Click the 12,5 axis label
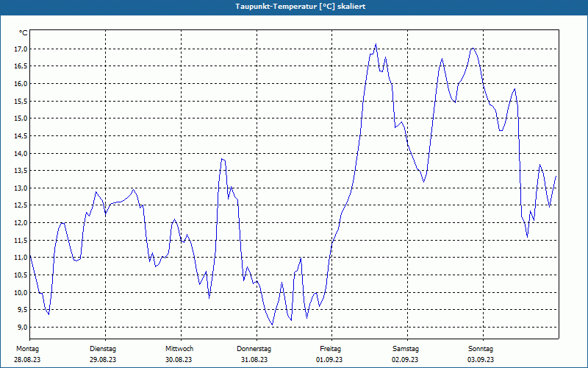The image size is (588, 368). pyautogui.click(x=22, y=205)
